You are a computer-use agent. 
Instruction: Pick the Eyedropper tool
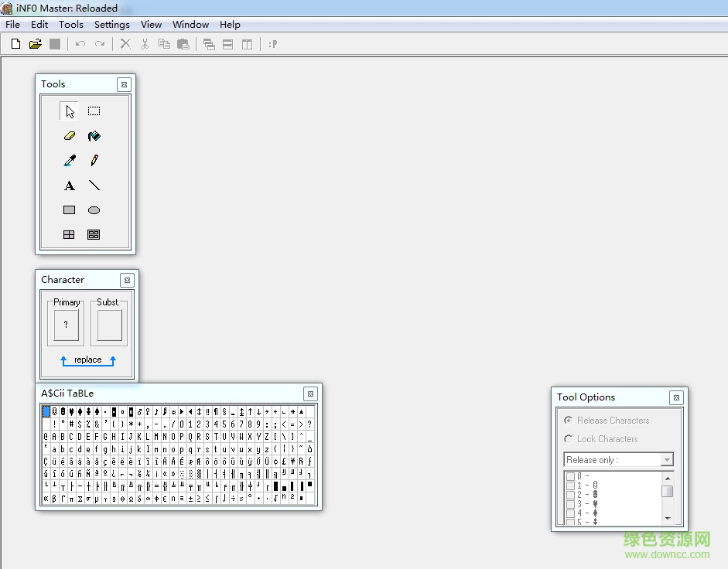(69, 161)
